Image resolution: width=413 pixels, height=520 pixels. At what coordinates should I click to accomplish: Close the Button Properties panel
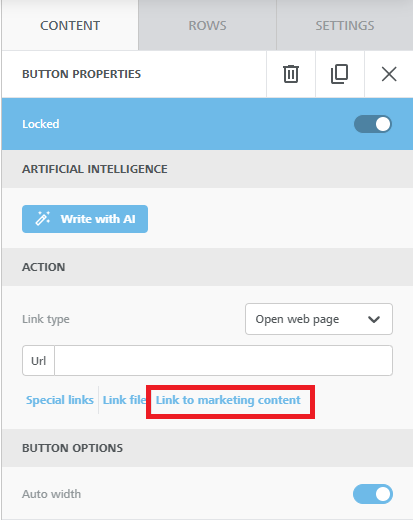pos(389,74)
